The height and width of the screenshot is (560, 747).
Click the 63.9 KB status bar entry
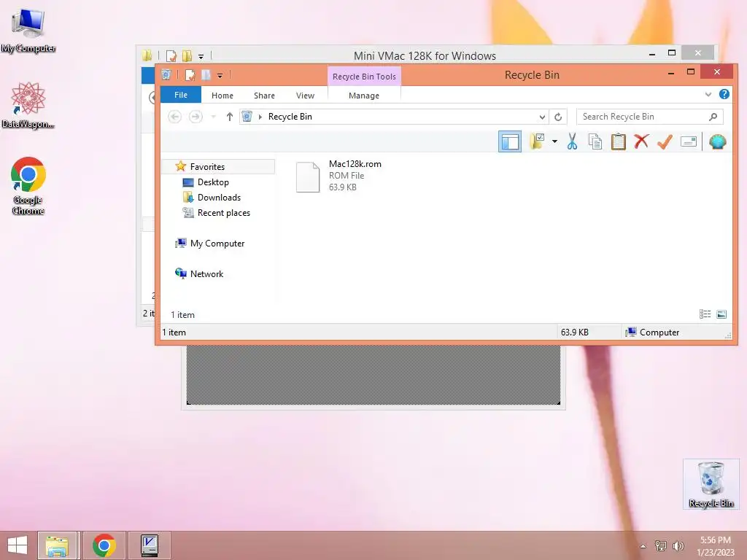575,332
